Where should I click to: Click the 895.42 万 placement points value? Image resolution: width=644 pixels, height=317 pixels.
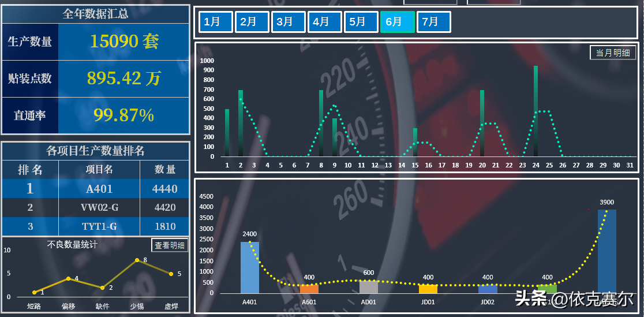click(124, 78)
